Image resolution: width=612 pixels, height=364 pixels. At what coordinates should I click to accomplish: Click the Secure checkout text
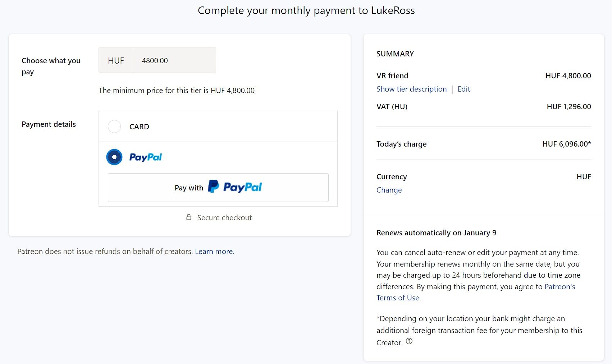coord(224,218)
